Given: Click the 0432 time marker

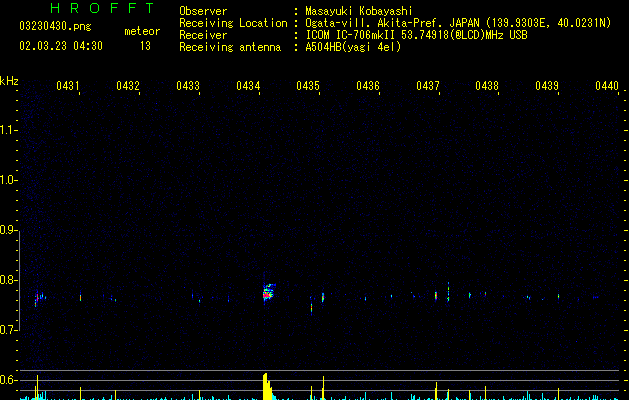Looking at the screenshot, I should tap(128, 86).
